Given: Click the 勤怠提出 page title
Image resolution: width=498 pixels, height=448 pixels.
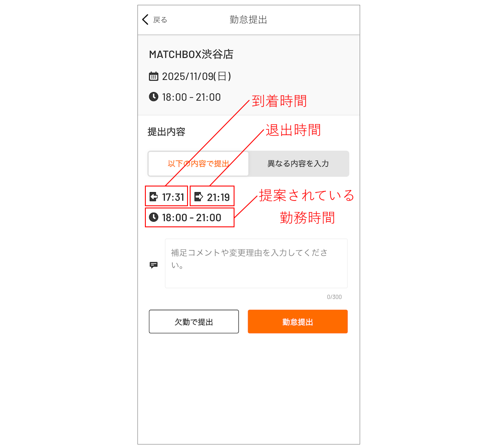Looking at the screenshot, I should pyautogui.click(x=249, y=20).
